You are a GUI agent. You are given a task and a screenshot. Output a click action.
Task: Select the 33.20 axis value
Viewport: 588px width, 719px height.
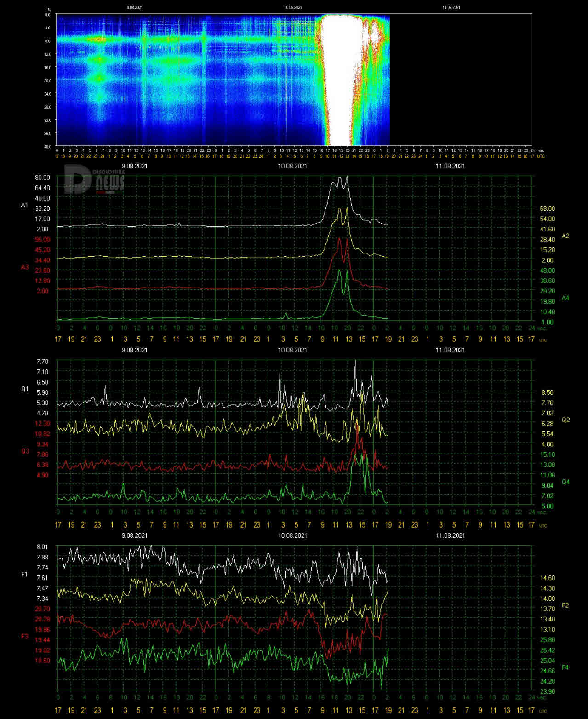click(42, 208)
